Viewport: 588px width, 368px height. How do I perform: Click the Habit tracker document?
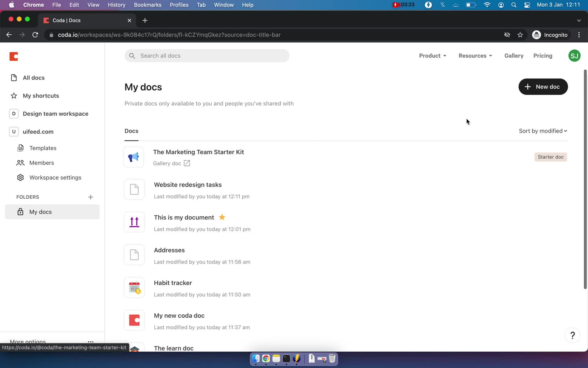pos(173,283)
